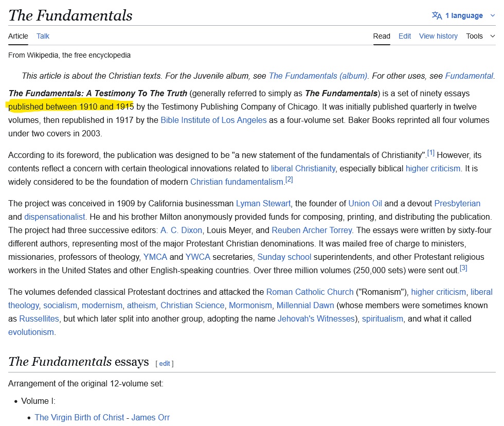Follow the Presbyterian link
Image resolution: width=504 pixels, height=426 pixels.
[x=457, y=204]
